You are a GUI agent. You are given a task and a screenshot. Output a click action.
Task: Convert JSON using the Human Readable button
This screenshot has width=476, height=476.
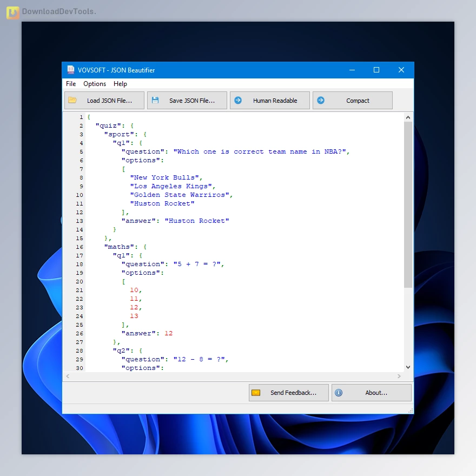point(269,100)
